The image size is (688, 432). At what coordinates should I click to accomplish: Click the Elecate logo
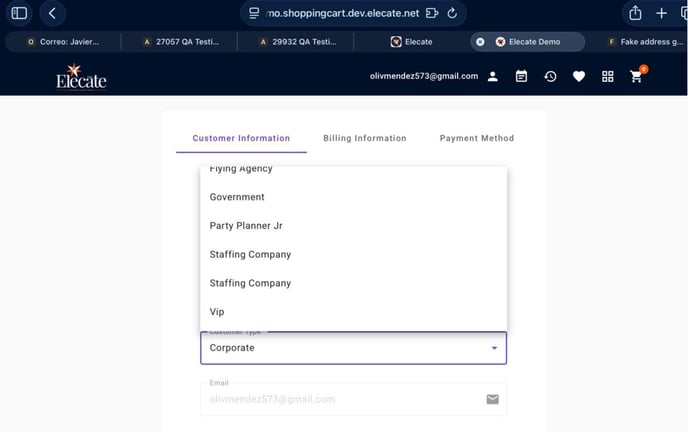tap(81, 76)
